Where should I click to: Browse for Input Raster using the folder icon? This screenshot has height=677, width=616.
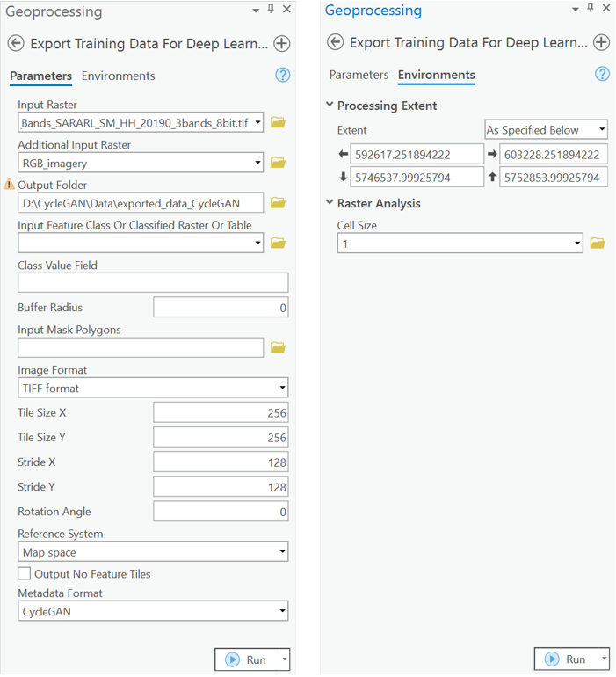278,123
